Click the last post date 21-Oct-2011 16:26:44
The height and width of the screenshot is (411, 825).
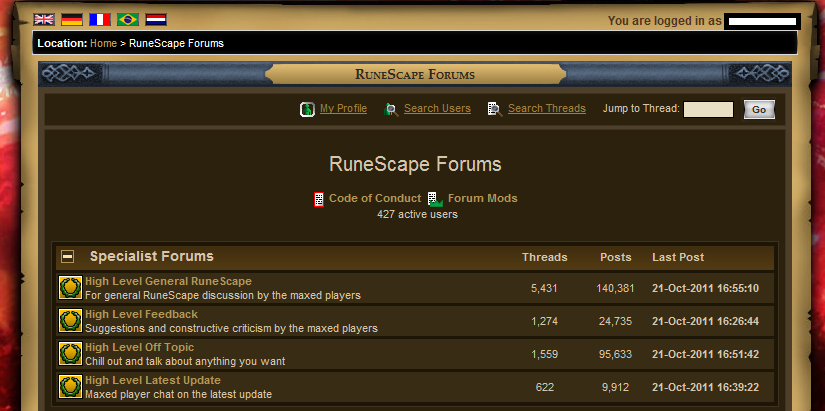click(705, 322)
